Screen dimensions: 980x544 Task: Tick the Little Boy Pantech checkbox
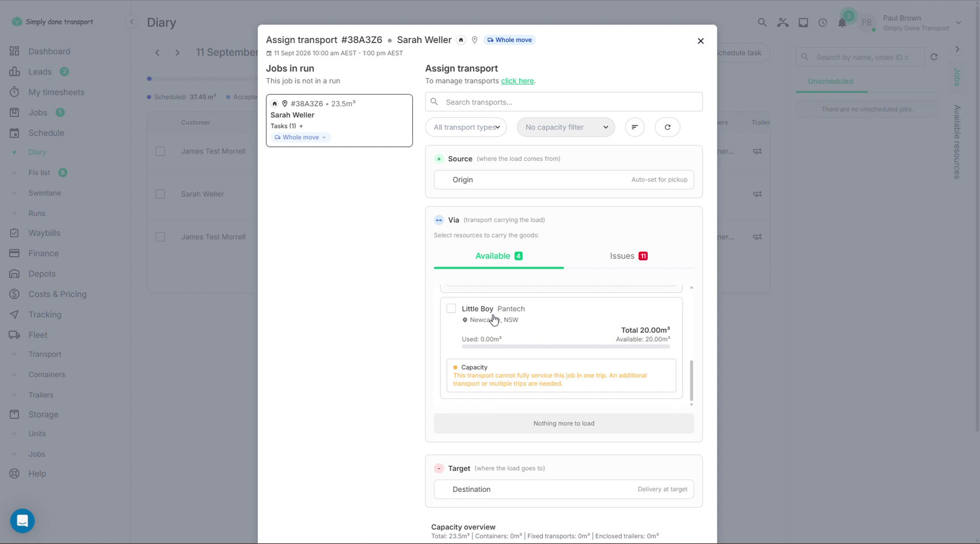[x=451, y=308]
